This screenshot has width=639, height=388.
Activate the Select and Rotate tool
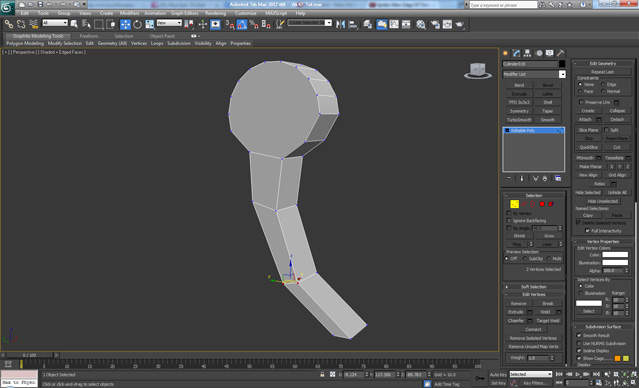pyautogui.click(x=137, y=24)
